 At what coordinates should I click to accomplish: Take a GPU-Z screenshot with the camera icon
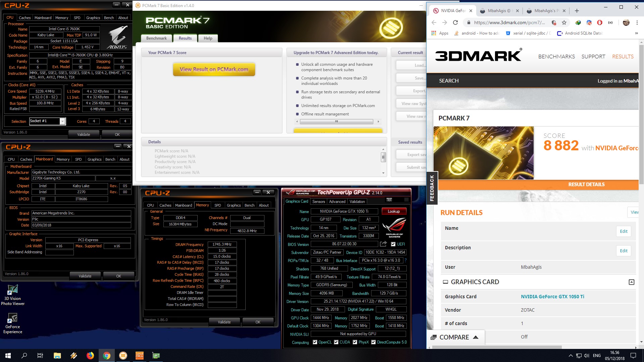[x=389, y=200]
